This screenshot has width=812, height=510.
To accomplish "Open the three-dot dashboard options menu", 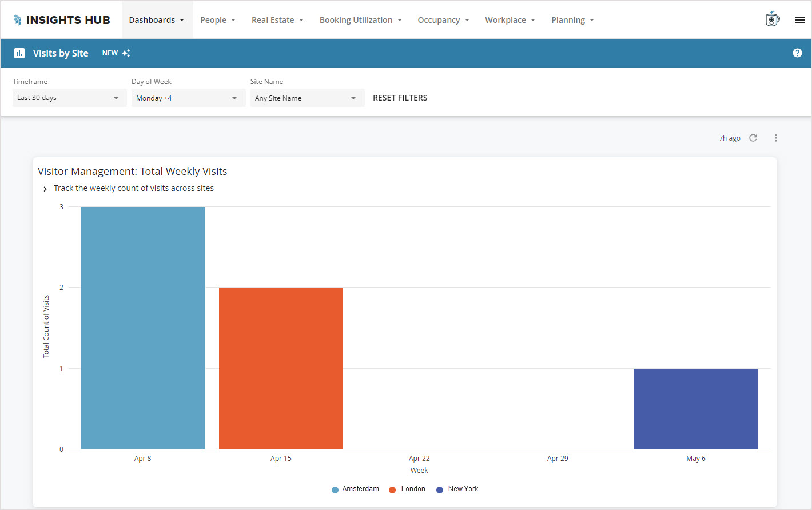I will (776, 138).
